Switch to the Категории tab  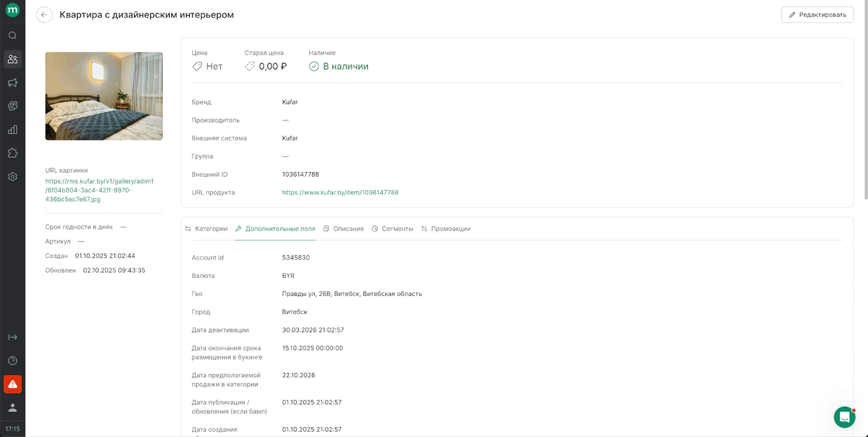tap(206, 229)
